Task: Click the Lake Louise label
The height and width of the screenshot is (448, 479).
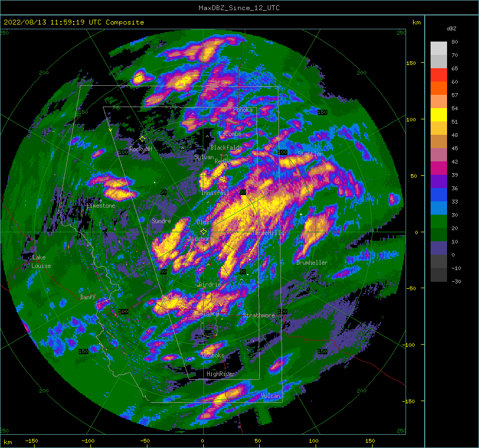Action: (x=41, y=262)
